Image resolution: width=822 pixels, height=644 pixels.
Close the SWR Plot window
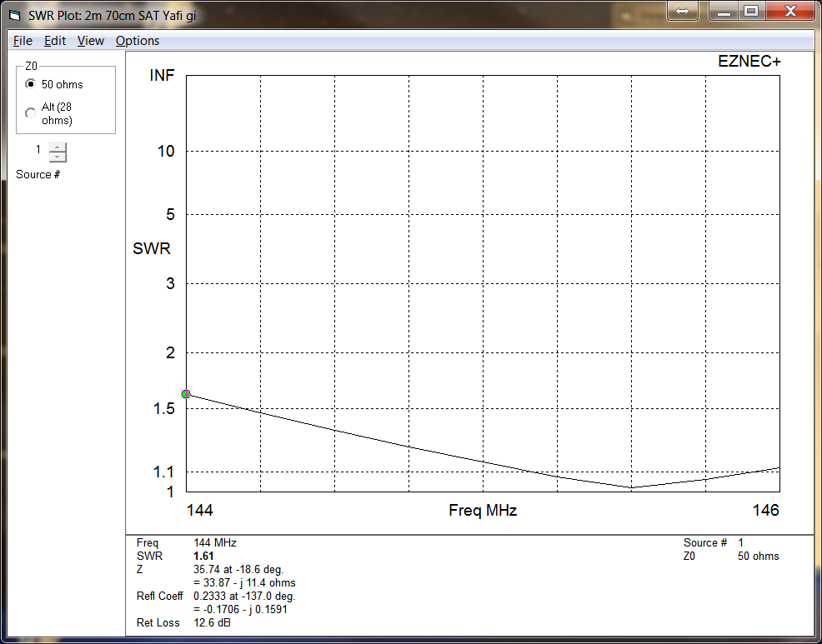(x=789, y=11)
